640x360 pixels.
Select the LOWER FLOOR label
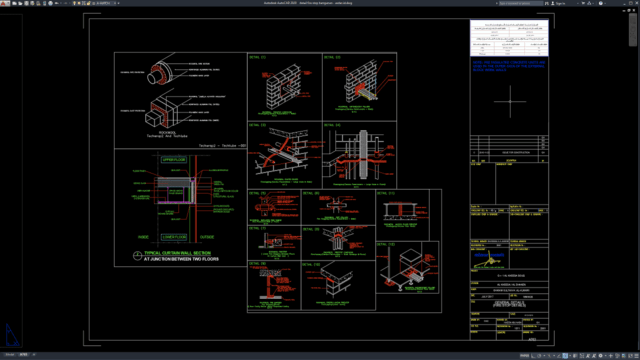coord(174,237)
